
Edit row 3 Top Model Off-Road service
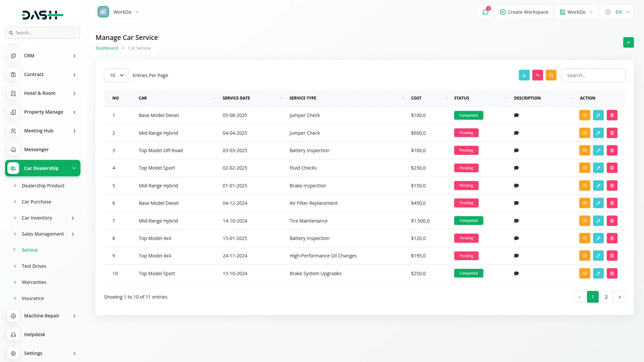[x=598, y=150]
